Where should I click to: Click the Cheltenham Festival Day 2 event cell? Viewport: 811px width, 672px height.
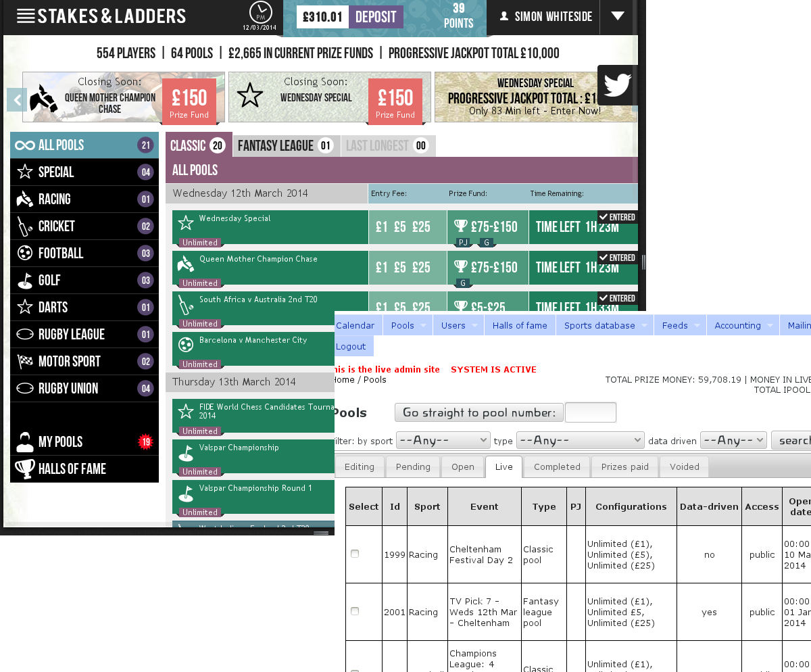point(484,554)
